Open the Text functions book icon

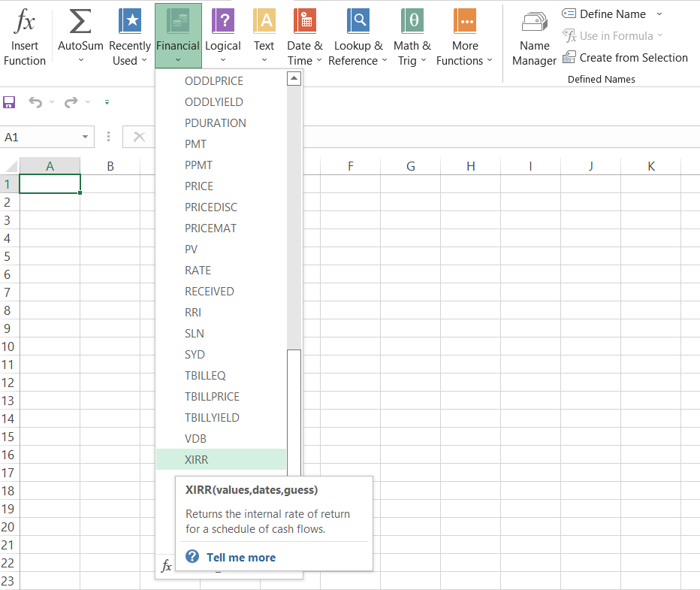coord(264,23)
